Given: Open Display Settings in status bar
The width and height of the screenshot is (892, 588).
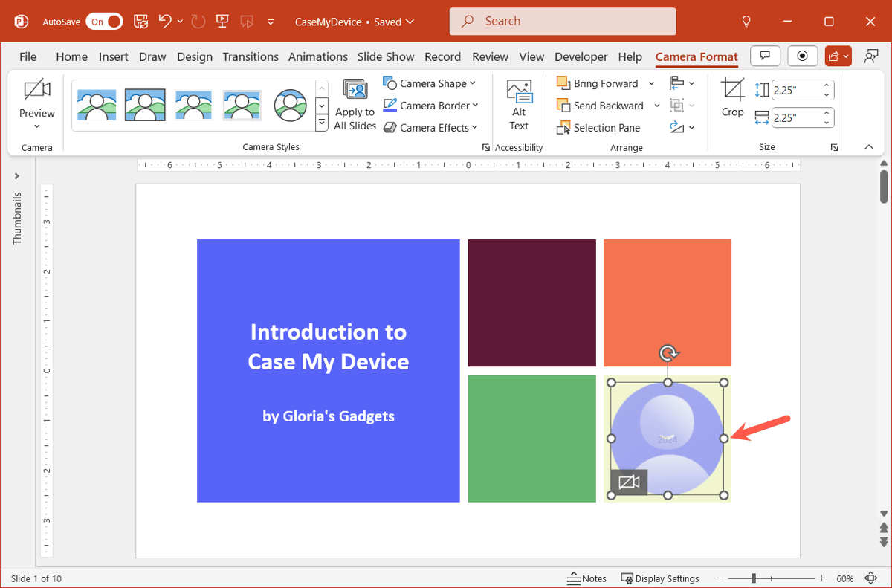Looking at the screenshot, I should tap(660, 578).
